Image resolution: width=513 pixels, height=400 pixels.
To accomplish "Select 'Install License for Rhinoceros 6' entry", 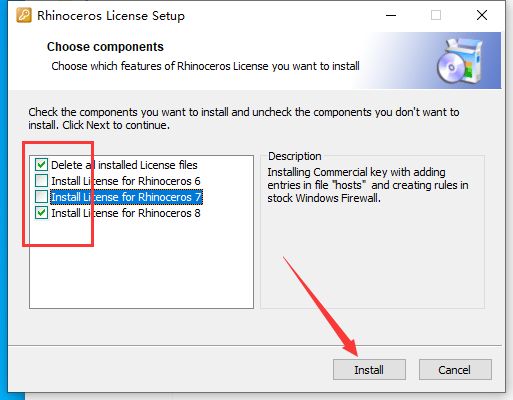I will [x=126, y=181].
